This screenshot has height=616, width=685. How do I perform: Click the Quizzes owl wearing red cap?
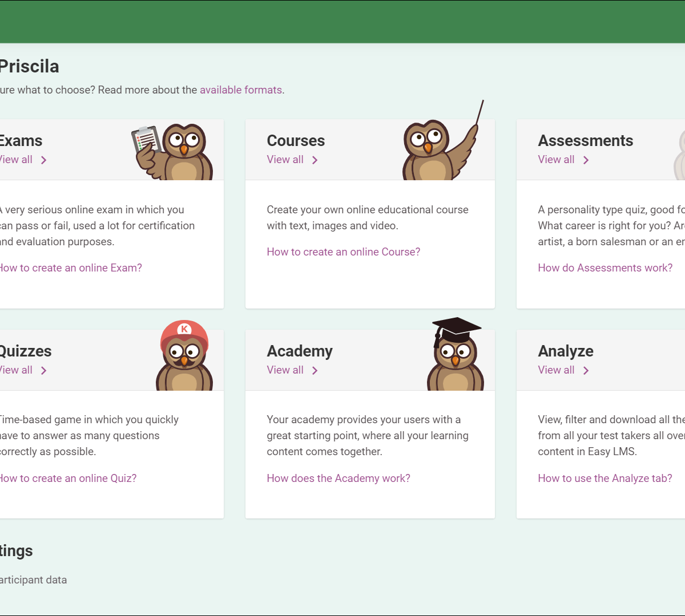pyautogui.click(x=184, y=356)
